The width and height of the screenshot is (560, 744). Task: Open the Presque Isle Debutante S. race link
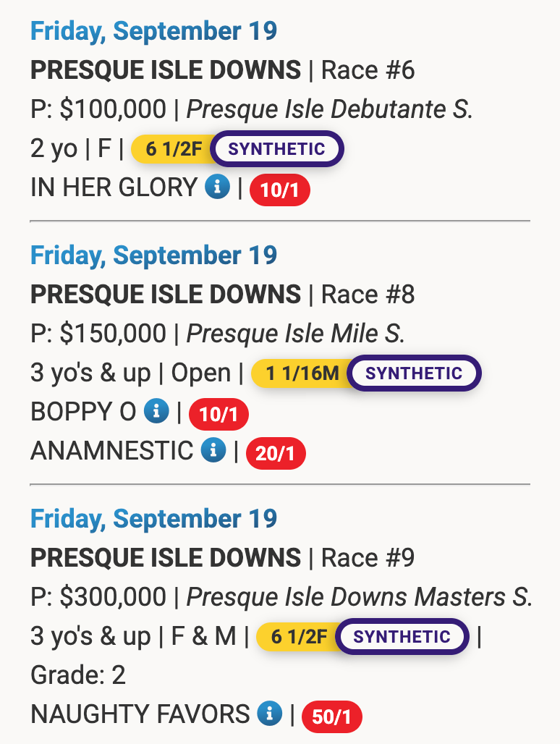(x=329, y=109)
